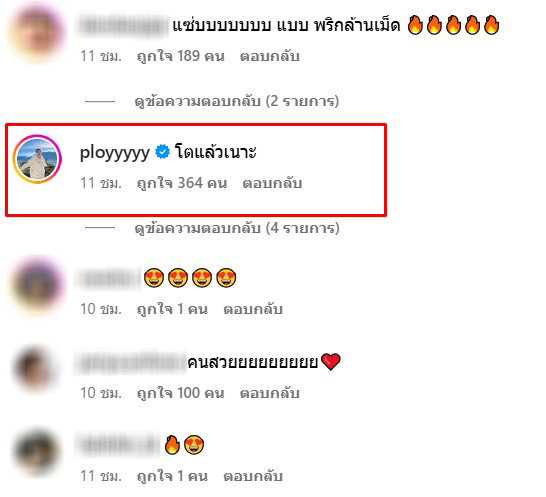Screen dimensions: 546x497
Task: Click the blurred username of the top comment
Action: click(x=123, y=26)
